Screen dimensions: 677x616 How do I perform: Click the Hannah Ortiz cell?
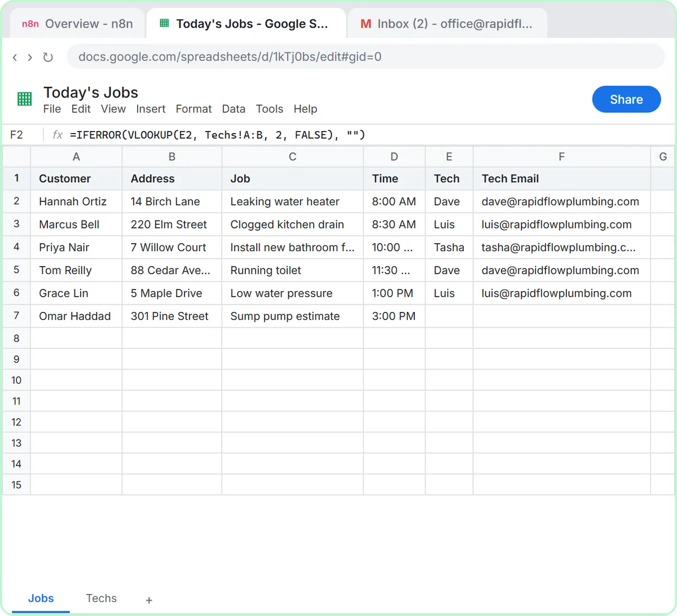(76, 201)
